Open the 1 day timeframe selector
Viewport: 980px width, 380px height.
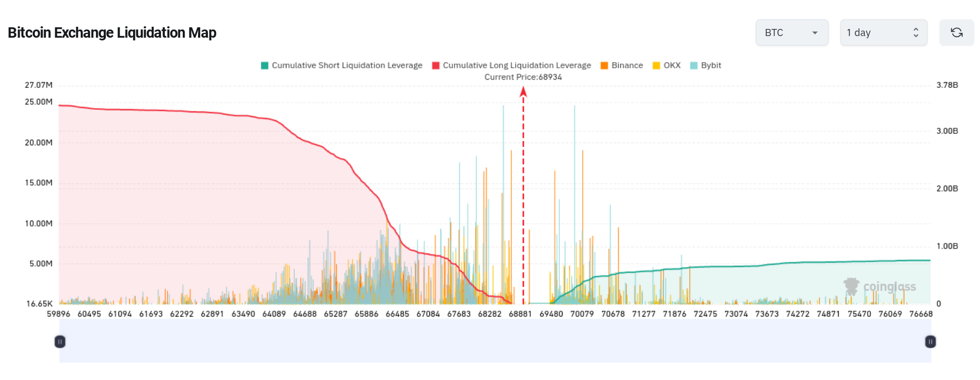pos(883,33)
